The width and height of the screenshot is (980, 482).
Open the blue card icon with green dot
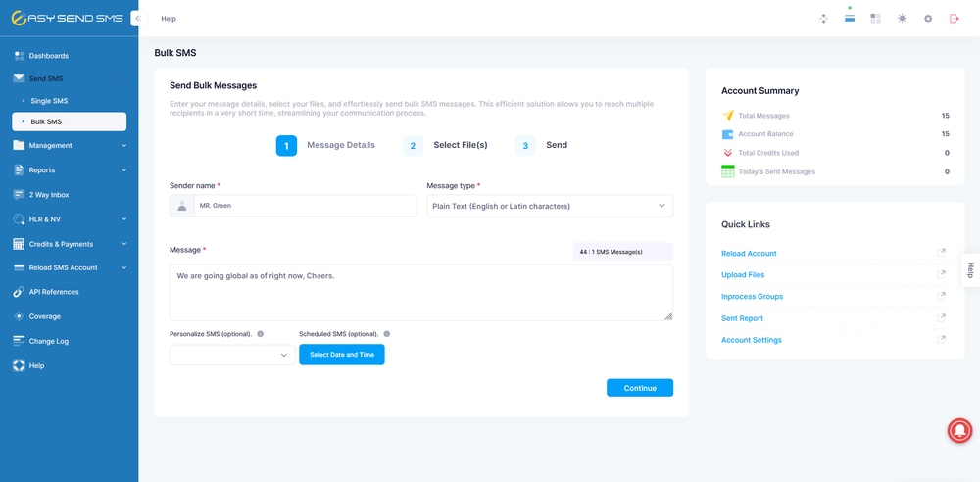(x=850, y=18)
